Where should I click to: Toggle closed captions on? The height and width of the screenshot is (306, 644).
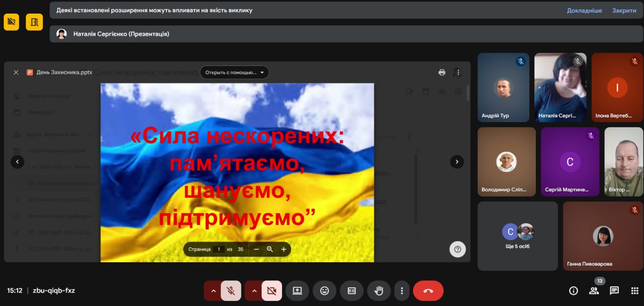click(x=352, y=290)
